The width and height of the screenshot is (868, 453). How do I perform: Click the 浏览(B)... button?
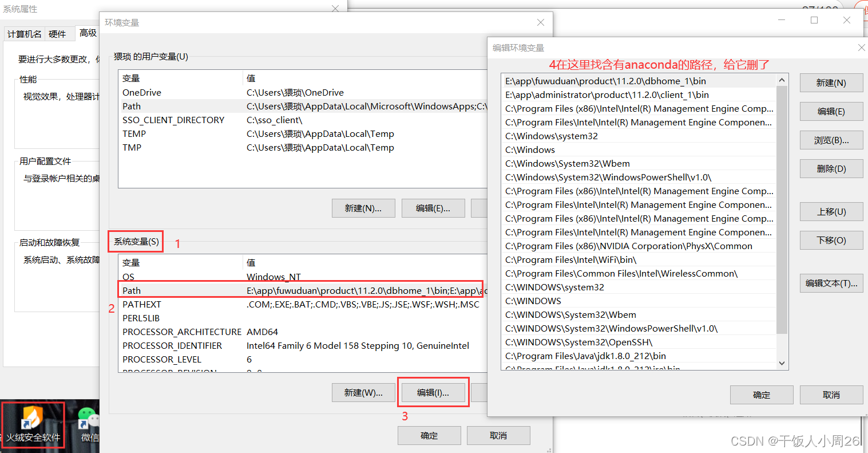click(x=831, y=140)
